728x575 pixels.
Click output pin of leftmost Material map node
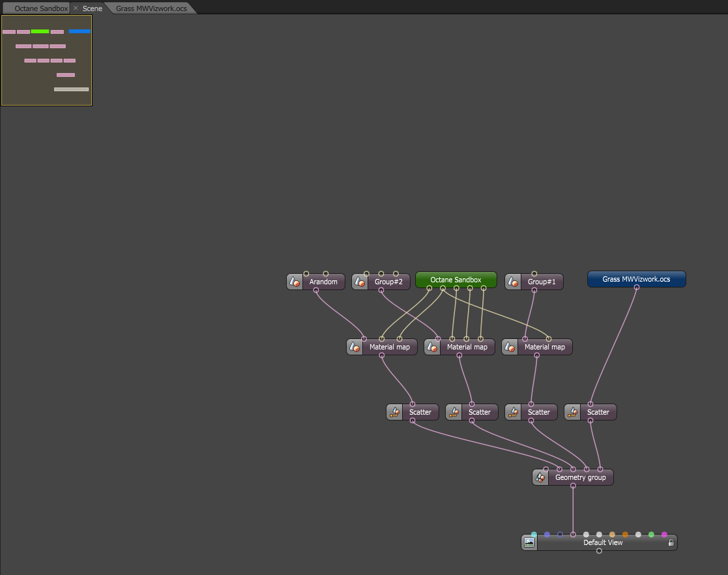pos(382,355)
